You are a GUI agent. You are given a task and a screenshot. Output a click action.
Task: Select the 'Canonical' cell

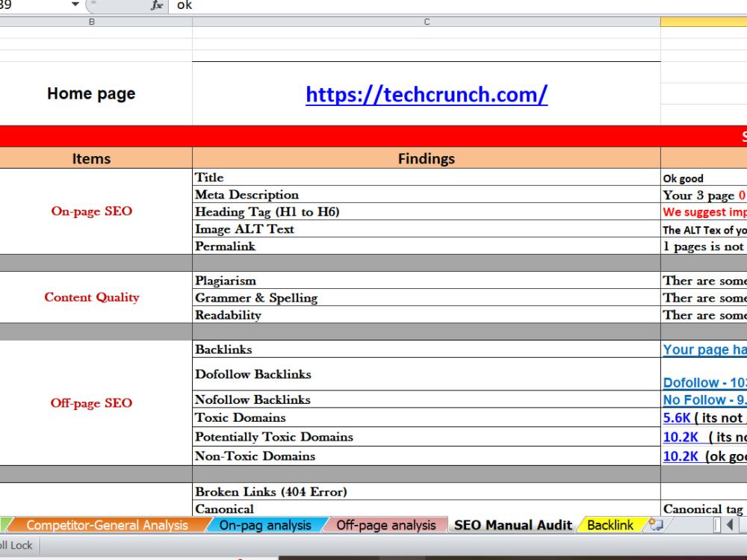tap(427, 508)
